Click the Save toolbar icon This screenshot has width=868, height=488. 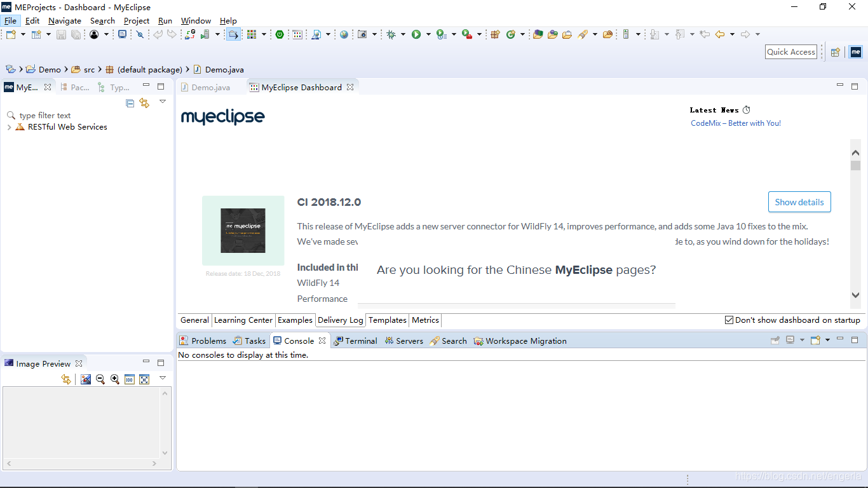tap(61, 34)
